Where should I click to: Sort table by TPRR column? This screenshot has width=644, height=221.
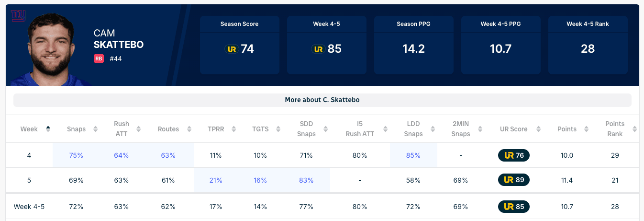tap(215, 129)
